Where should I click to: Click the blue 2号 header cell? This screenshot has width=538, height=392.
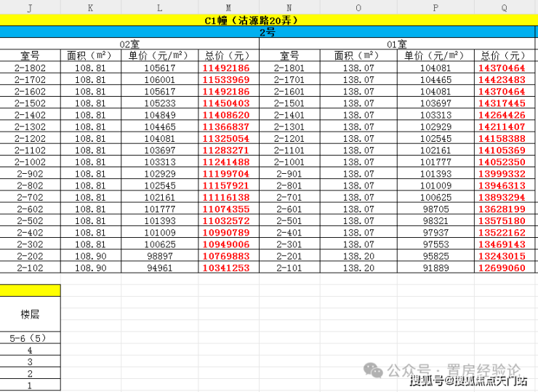(x=268, y=32)
